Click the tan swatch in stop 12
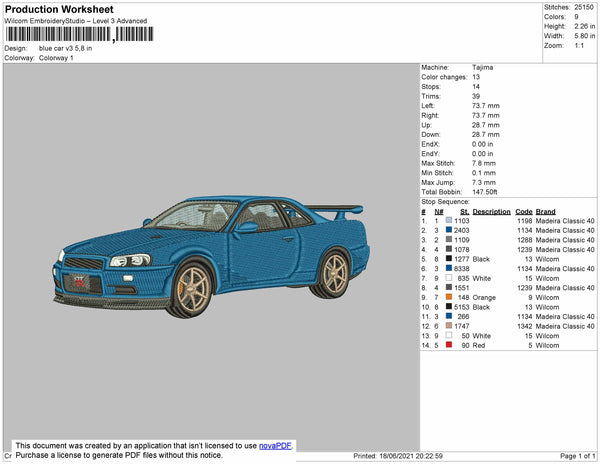 450,326
